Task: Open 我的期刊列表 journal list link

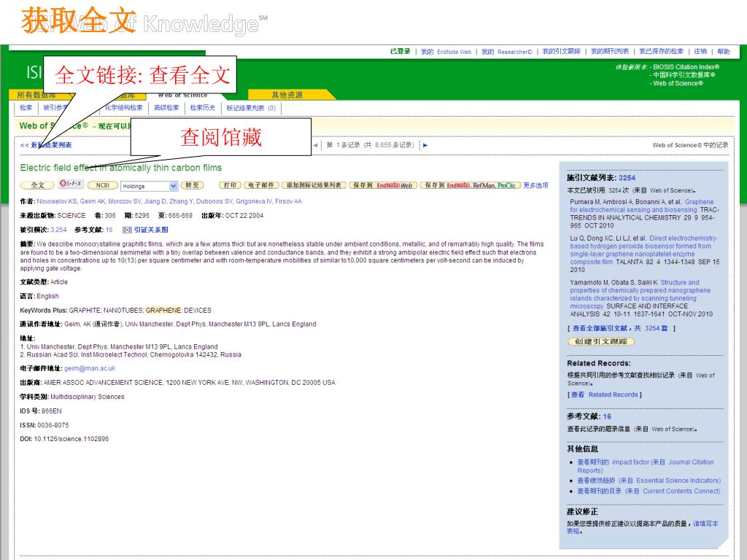Action: click(x=610, y=52)
